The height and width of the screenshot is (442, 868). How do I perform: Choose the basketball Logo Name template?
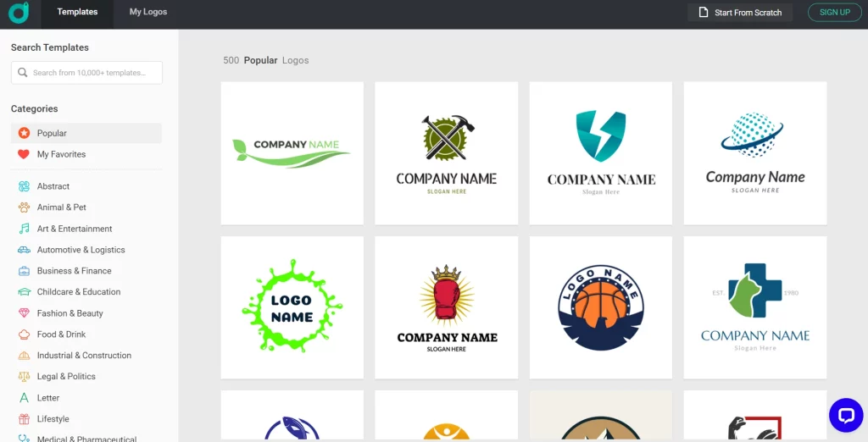click(601, 307)
